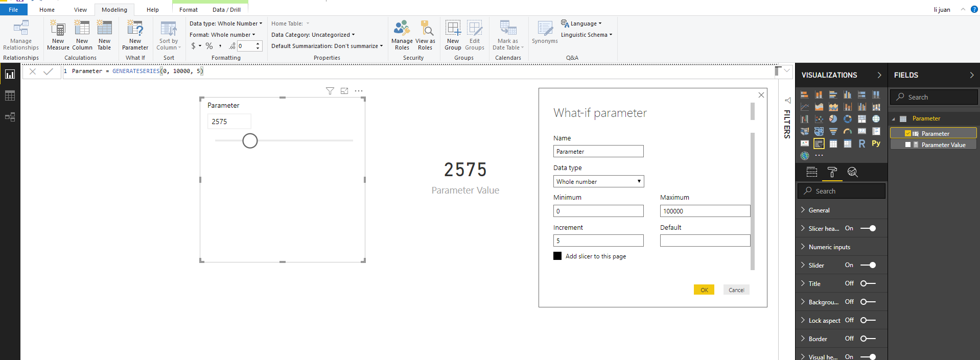Open Data type: Whole Number dropdown
980x360 pixels.
tap(226, 23)
